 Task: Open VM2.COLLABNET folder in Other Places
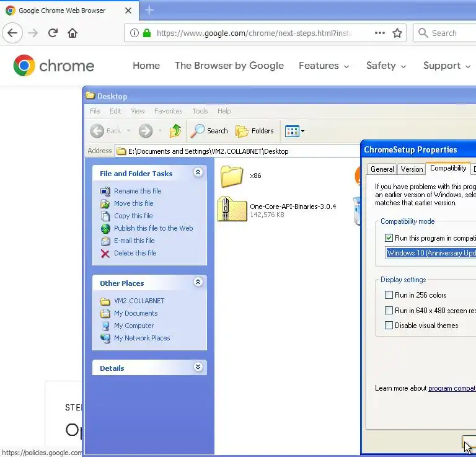(x=139, y=301)
